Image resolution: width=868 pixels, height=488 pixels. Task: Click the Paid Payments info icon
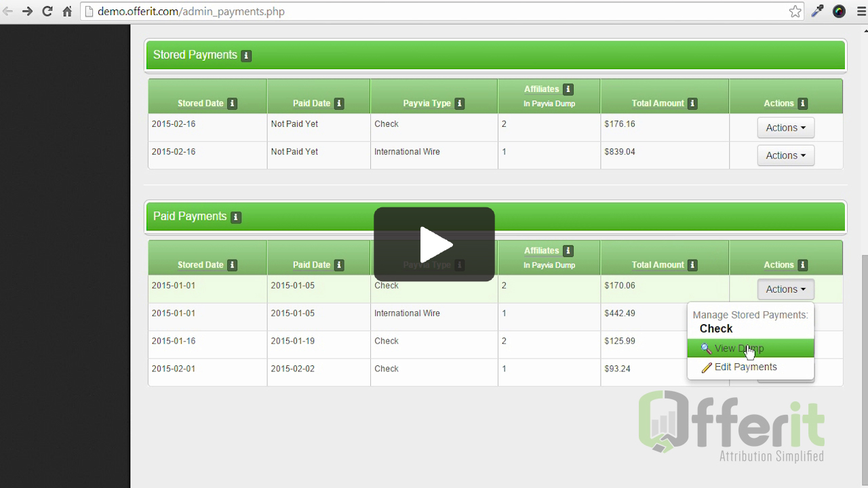(235, 218)
